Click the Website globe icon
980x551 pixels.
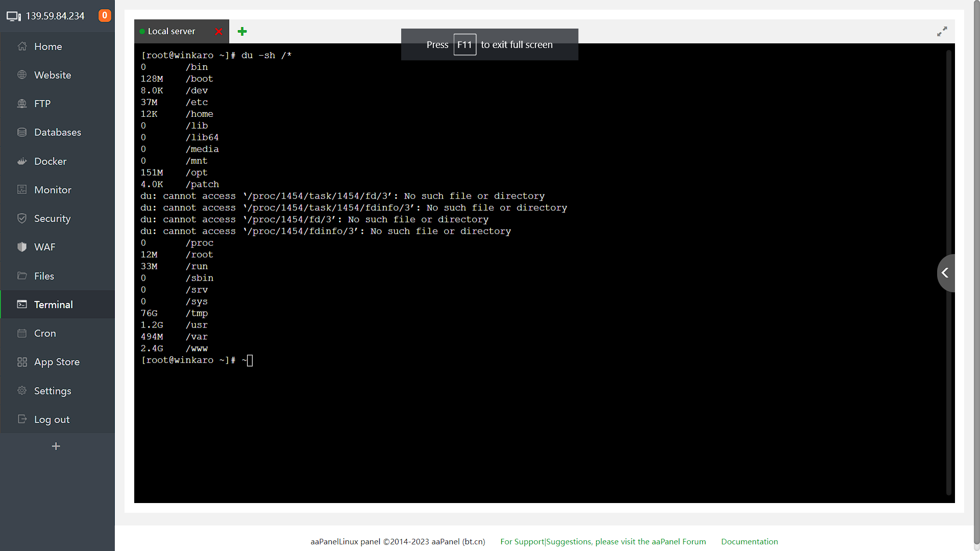point(22,75)
